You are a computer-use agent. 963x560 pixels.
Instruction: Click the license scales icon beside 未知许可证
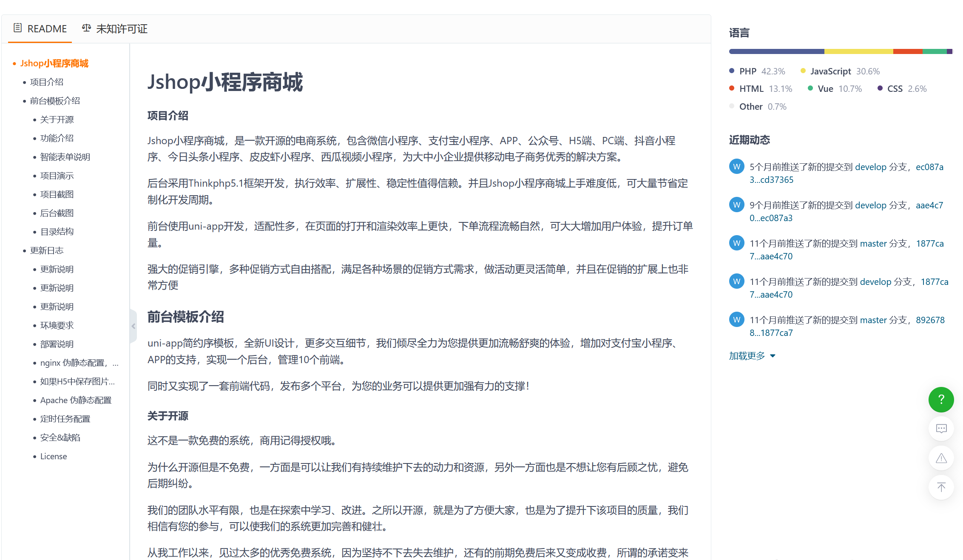point(86,28)
